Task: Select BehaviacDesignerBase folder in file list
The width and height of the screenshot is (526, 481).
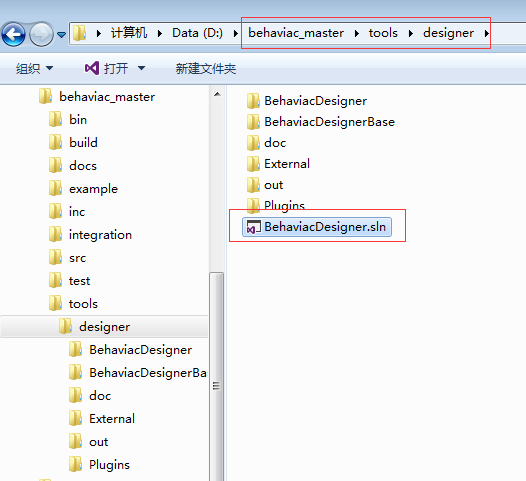Action: 329,122
